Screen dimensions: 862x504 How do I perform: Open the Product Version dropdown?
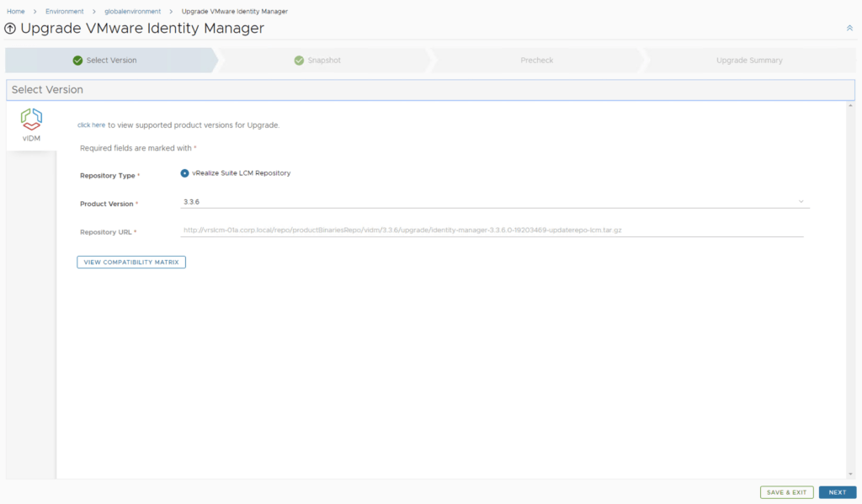click(x=492, y=202)
